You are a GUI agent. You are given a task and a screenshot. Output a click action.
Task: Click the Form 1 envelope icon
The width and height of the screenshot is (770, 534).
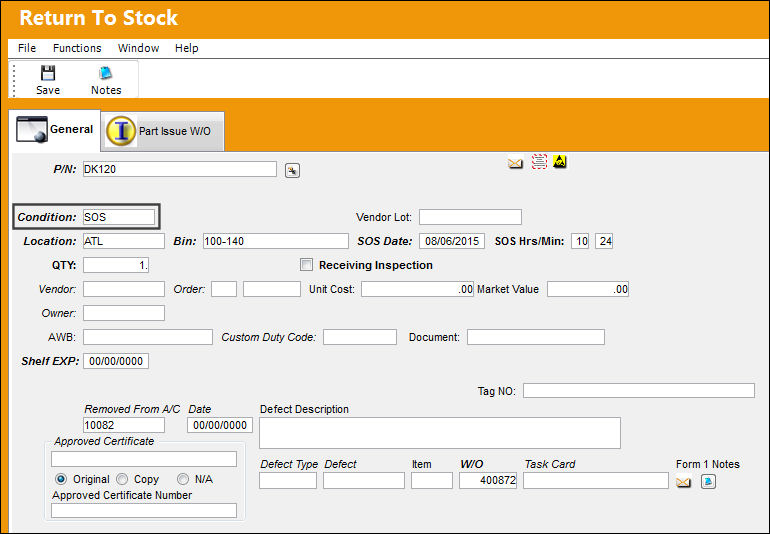683,482
